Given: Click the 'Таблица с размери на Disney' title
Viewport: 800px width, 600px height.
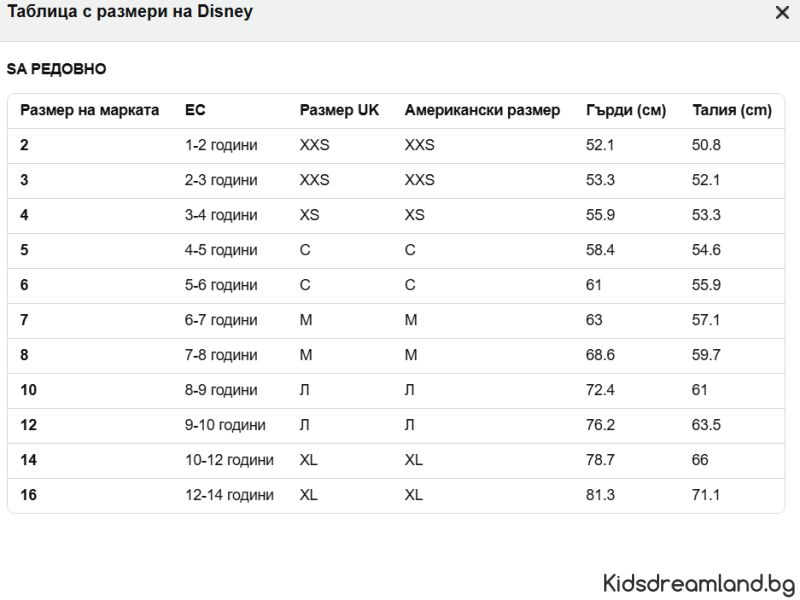Looking at the screenshot, I should (x=130, y=13).
